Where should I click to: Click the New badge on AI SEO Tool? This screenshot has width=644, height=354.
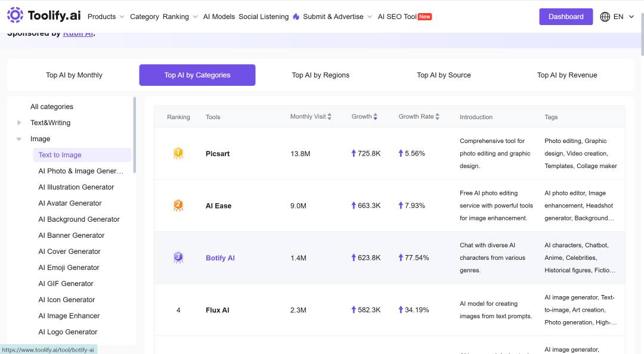[x=425, y=17]
